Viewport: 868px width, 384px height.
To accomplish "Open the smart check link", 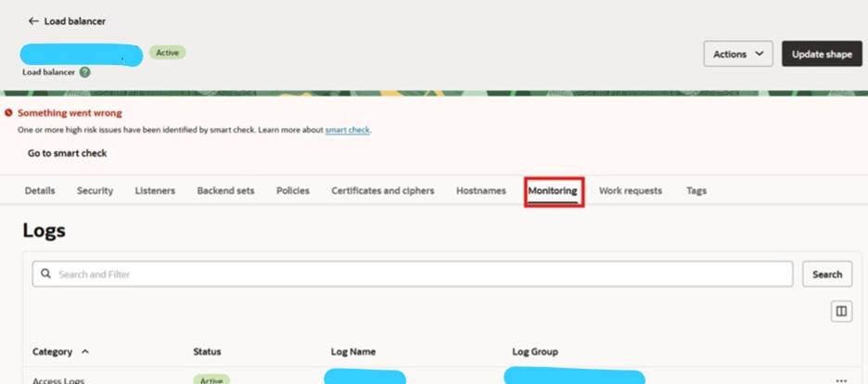I will (x=347, y=130).
